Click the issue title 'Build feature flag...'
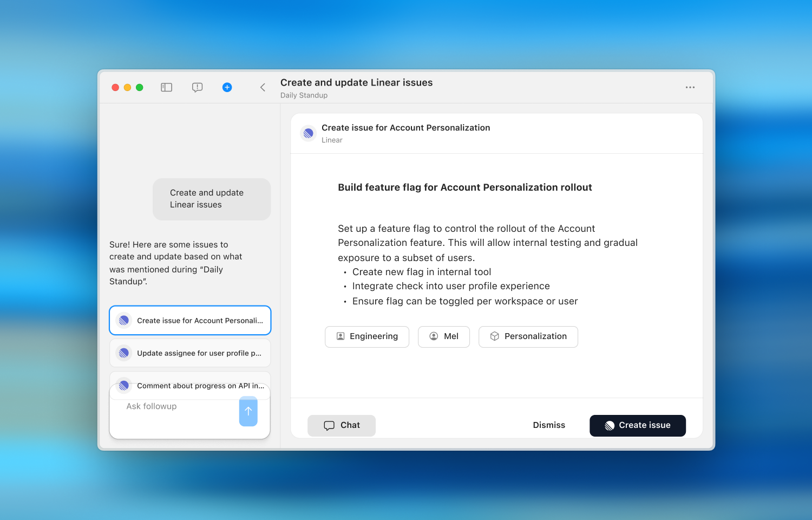This screenshot has width=812, height=520. pyautogui.click(x=464, y=187)
